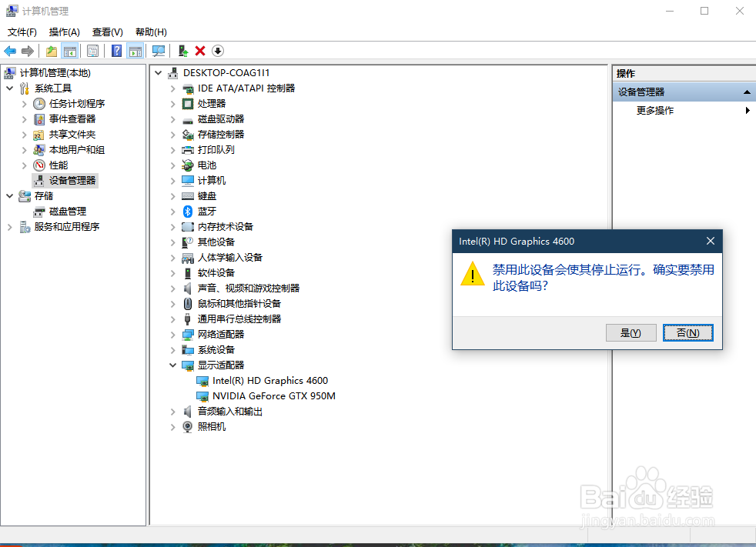Viewport: 756px width, 547px height.
Task: Click the disk icon beside 磁盘管理
Action: (39, 212)
